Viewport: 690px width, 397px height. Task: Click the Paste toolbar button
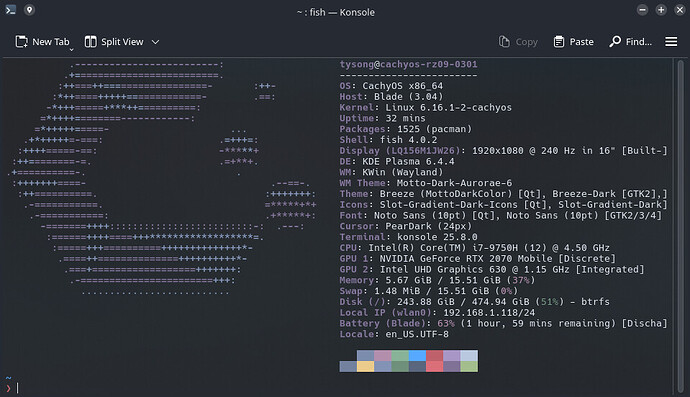pos(573,42)
